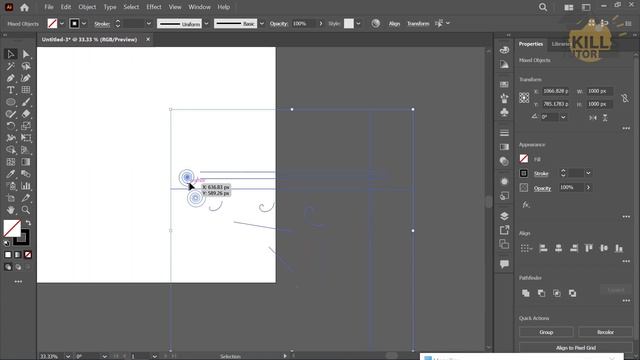Select the Rectangular Grid tool

click(26, 90)
